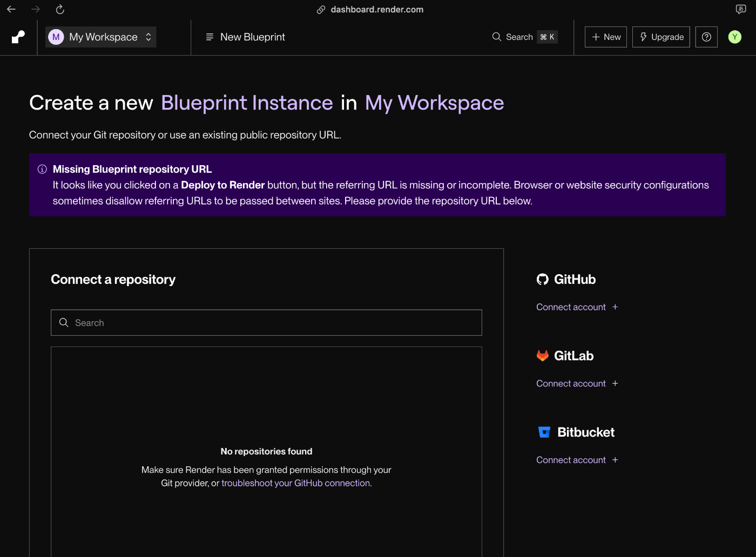Click the Upgrade button
Screen dimensions: 756x557
coord(661,37)
